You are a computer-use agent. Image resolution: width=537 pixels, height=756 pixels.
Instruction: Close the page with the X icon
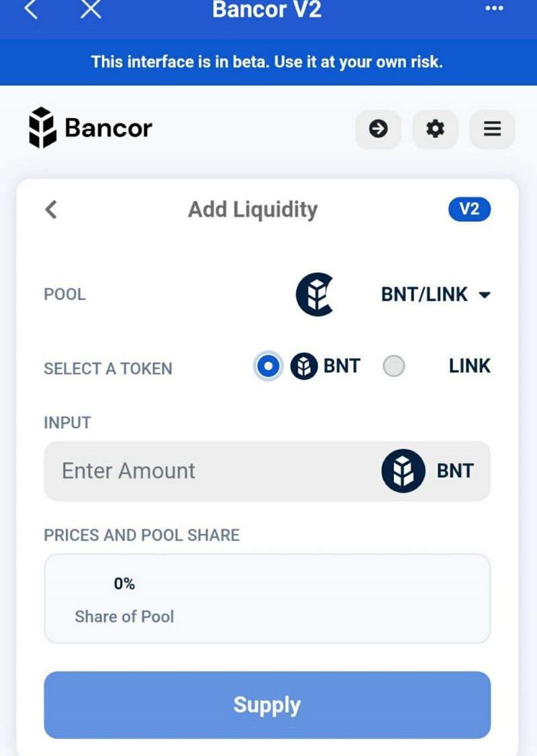[x=91, y=9]
